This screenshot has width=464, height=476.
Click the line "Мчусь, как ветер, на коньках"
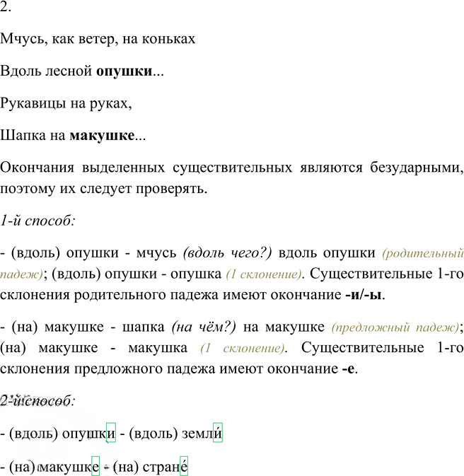98,39
